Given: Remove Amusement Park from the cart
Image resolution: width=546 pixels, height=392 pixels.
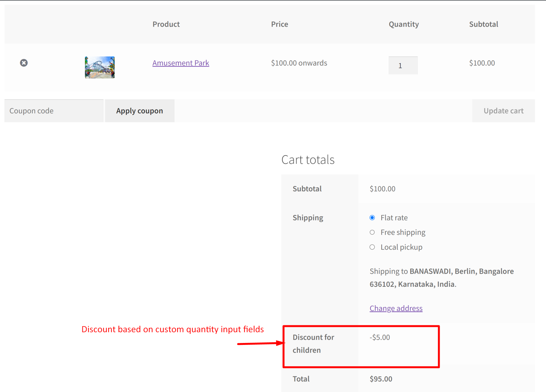Looking at the screenshot, I should click(24, 63).
